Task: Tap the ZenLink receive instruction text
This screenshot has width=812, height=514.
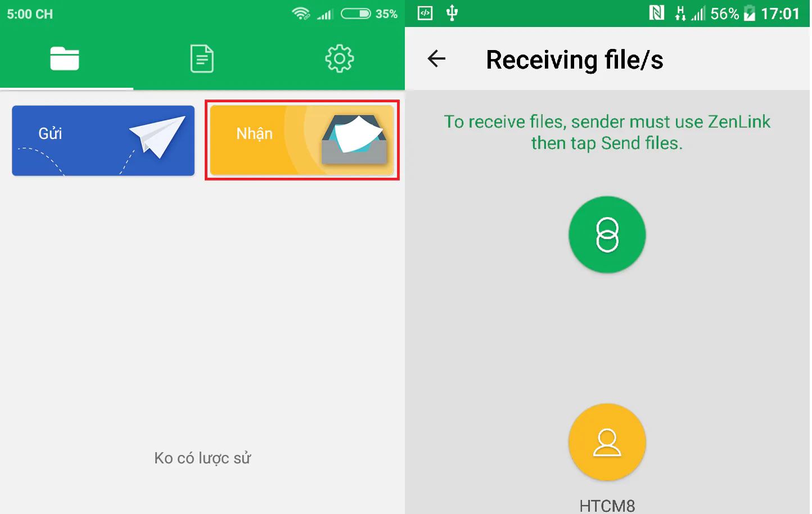Action: (x=607, y=132)
